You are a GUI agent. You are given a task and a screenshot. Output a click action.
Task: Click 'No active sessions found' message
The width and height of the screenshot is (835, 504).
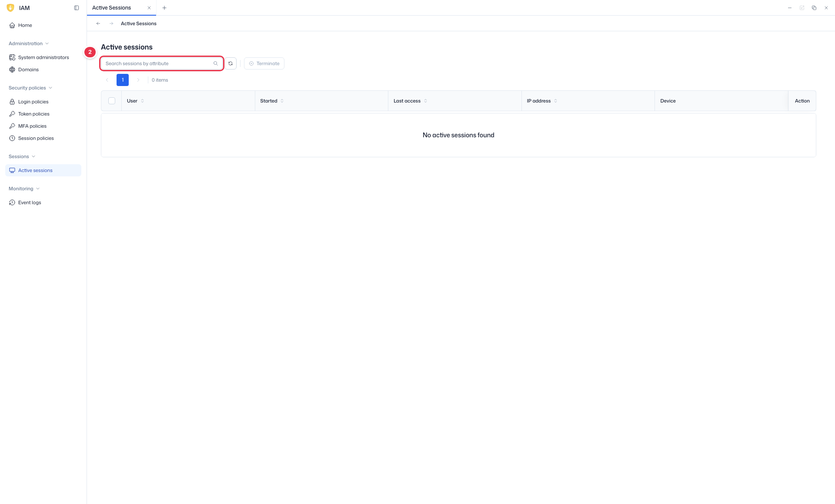click(458, 135)
